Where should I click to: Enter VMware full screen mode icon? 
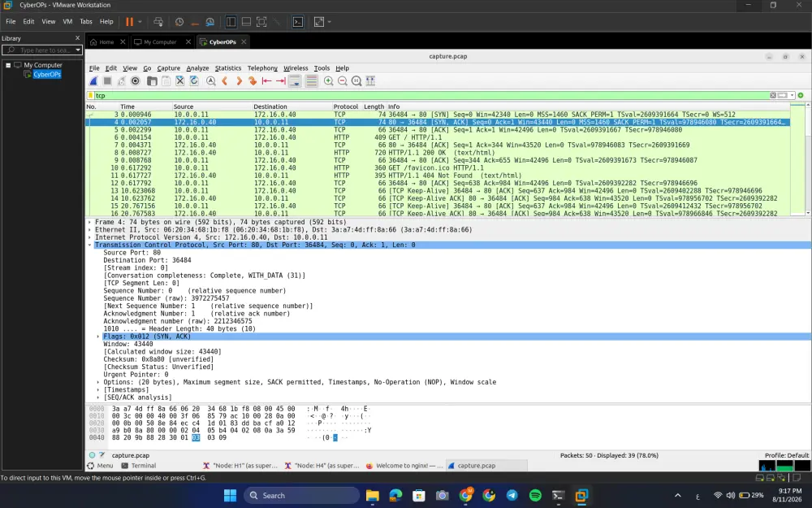pyautogui.click(x=261, y=22)
